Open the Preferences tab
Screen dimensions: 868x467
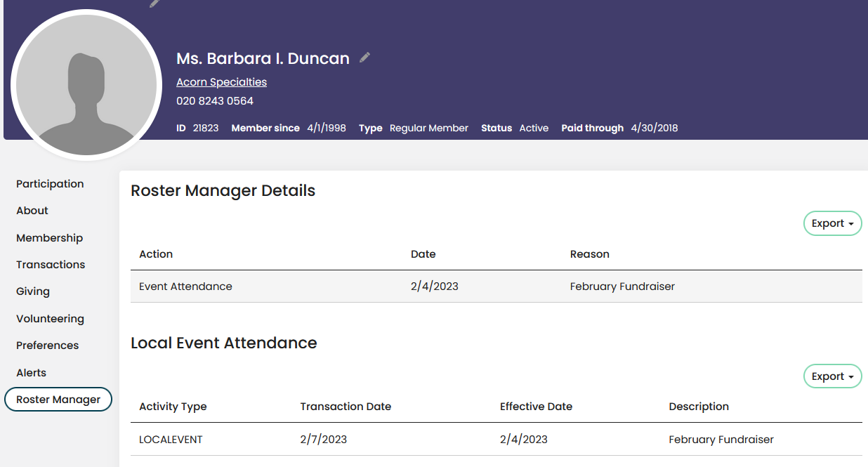pos(47,346)
